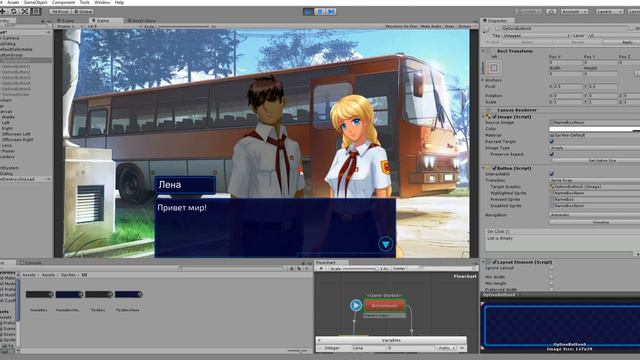Open the Public dropdown for variable Lena

click(446, 348)
